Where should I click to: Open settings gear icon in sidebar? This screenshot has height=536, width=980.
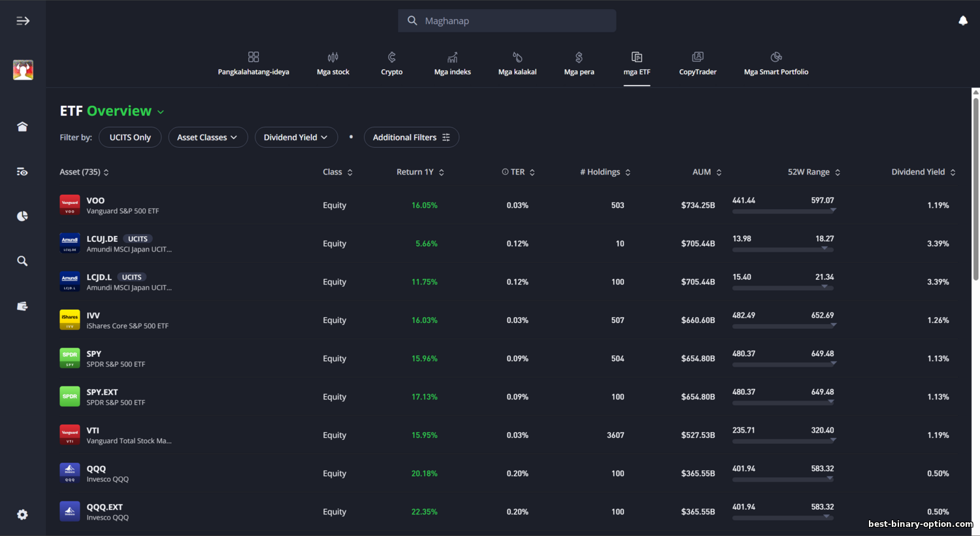[x=22, y=514]
